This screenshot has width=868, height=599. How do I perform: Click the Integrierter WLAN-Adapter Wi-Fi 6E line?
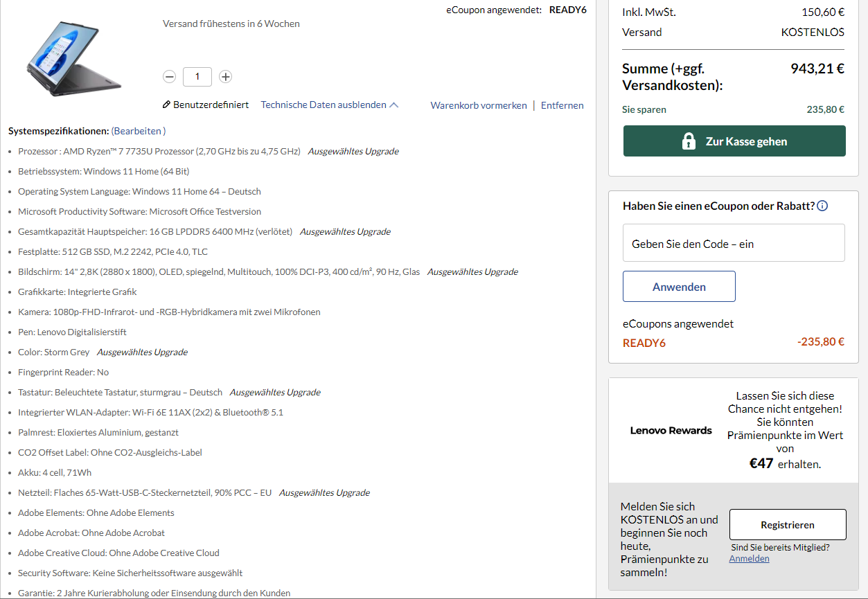[150, 412]
